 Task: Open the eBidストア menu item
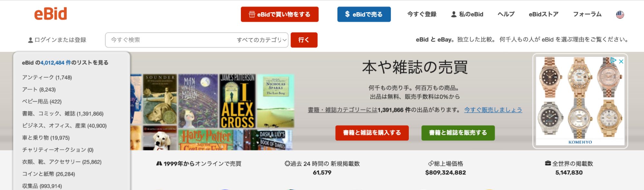click(x=543, y=14)
